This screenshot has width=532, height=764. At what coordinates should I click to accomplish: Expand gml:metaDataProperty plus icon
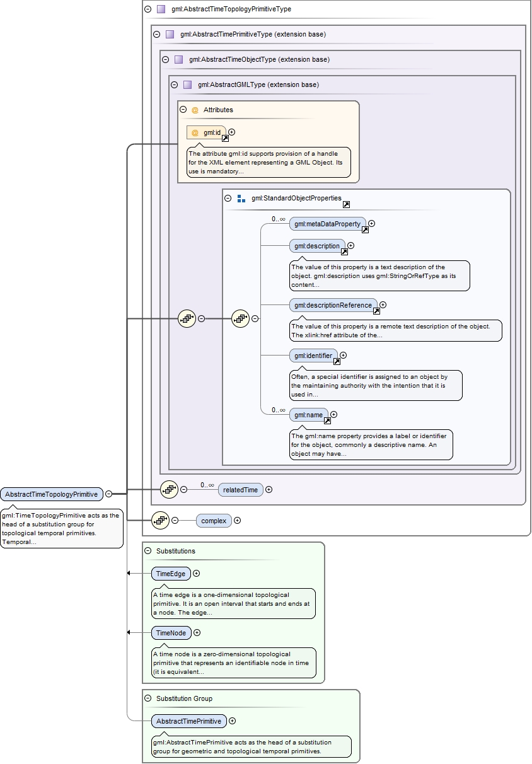pyautogui.click(x=372, y=223)
